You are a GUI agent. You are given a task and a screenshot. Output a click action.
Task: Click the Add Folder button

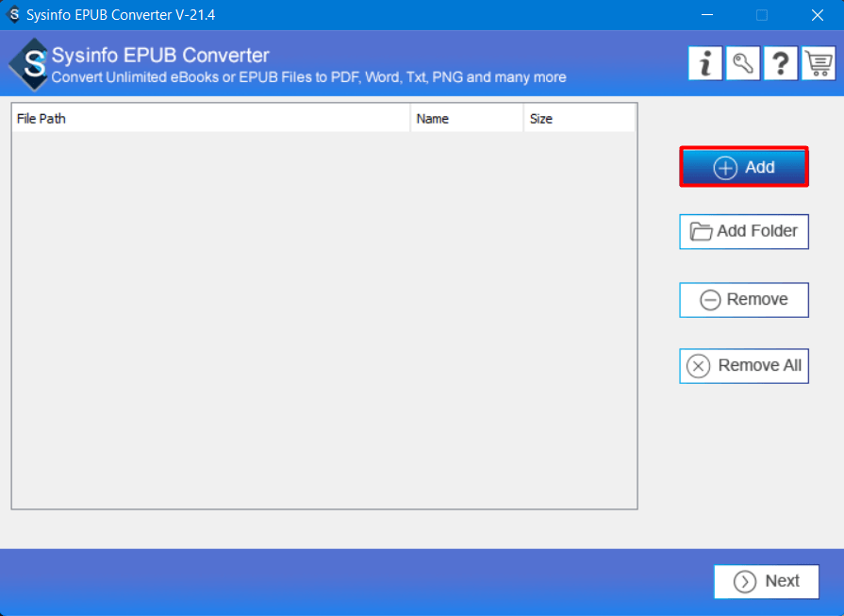(x=744, y=231)
